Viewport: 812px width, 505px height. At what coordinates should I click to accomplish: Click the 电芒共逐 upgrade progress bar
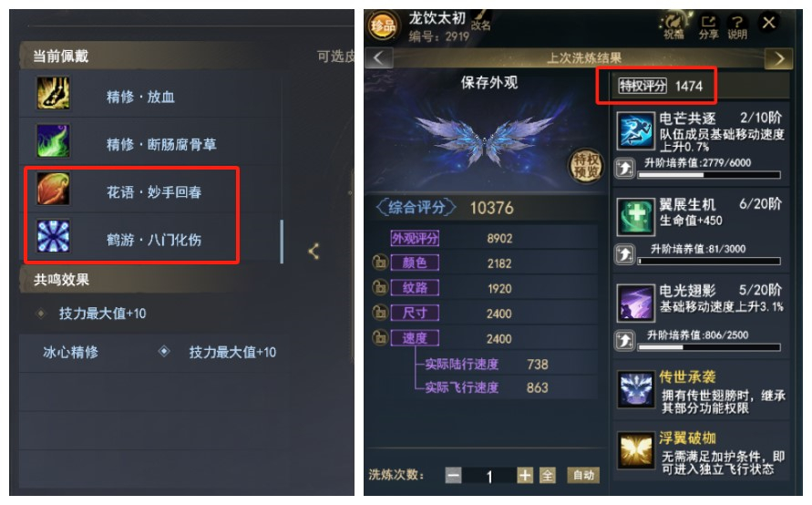[709, 175]
